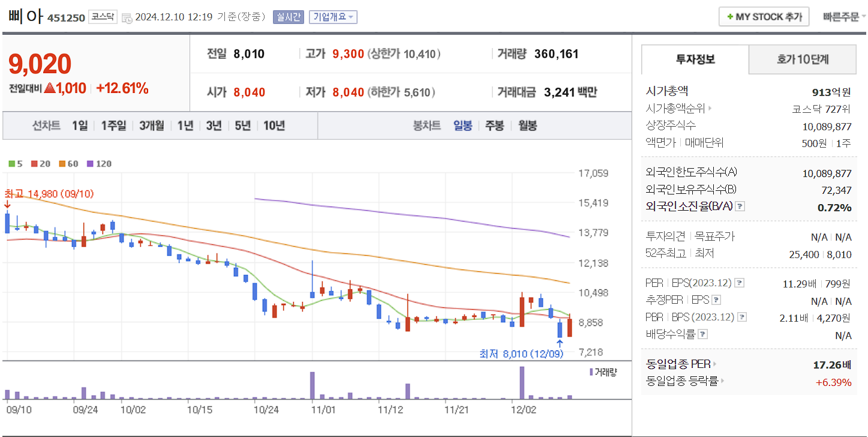Click the chart-clock icon next to the date
Screen dimensions: 868x437
(x=127, y=17)
